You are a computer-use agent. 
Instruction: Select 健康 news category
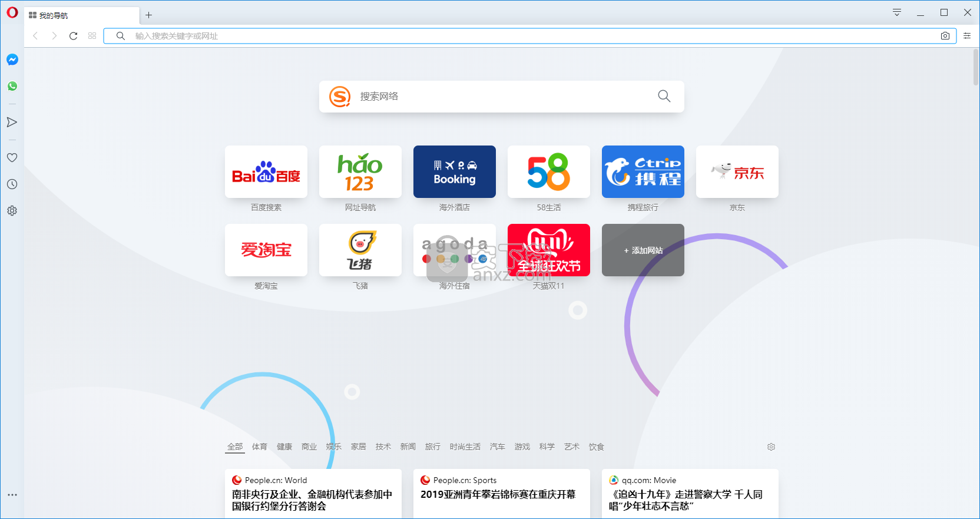284,447
